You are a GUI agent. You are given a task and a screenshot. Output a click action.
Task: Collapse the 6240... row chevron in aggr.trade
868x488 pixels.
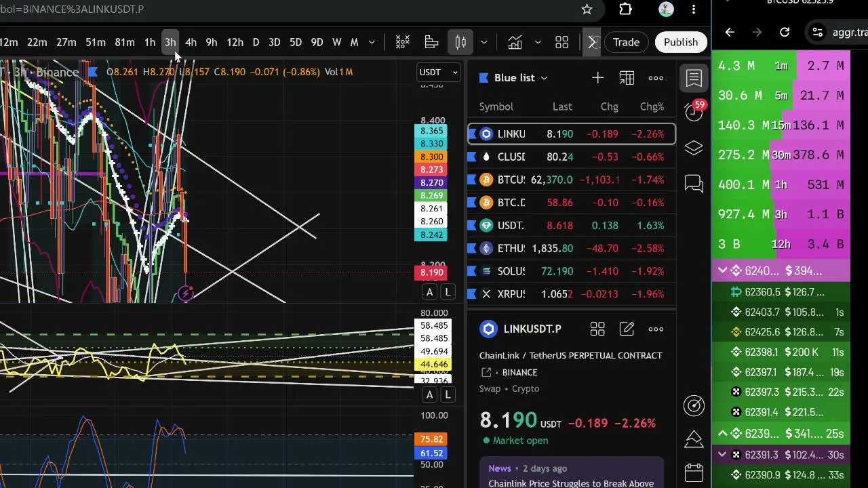pyautogui.click(x=723, y=271)
